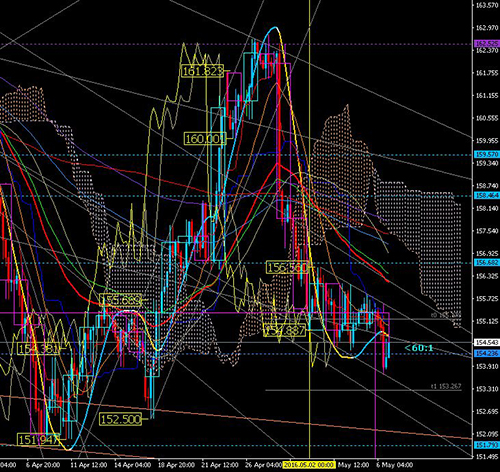500x472 pixels.
Task: Click the 158.140 value on price scale
Action: [x=487, y=209]
